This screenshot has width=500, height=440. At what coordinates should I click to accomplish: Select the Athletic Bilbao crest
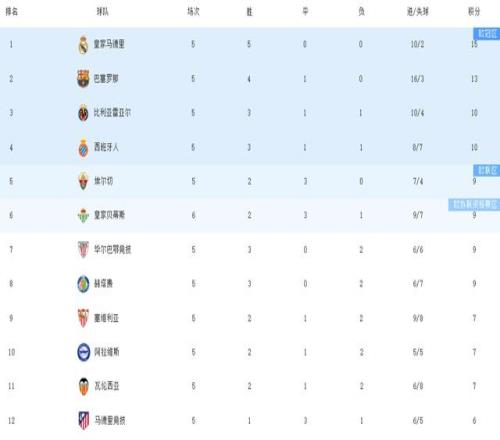coord(83,250)
